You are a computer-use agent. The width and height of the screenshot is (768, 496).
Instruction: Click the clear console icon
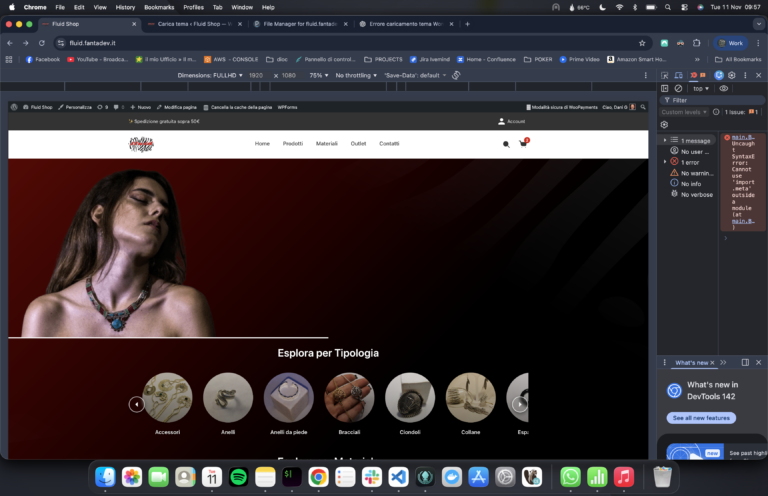pos(678,88)
